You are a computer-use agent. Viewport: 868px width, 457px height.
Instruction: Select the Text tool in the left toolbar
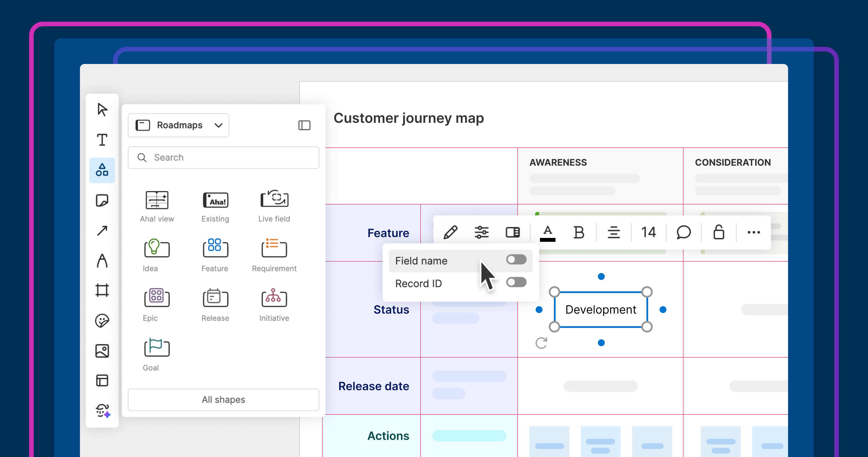click(x=102, y=140)
